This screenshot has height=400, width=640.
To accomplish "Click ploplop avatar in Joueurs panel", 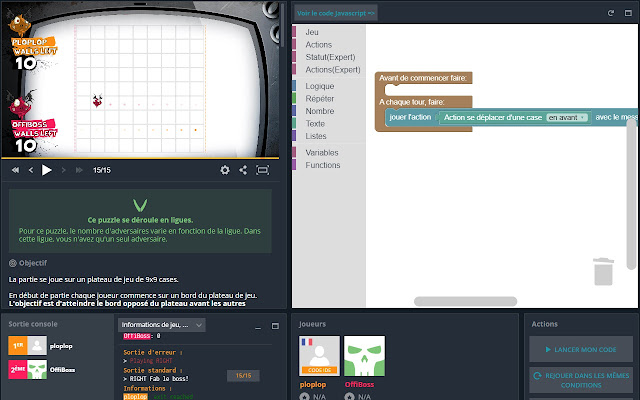I will click(319, 356).
